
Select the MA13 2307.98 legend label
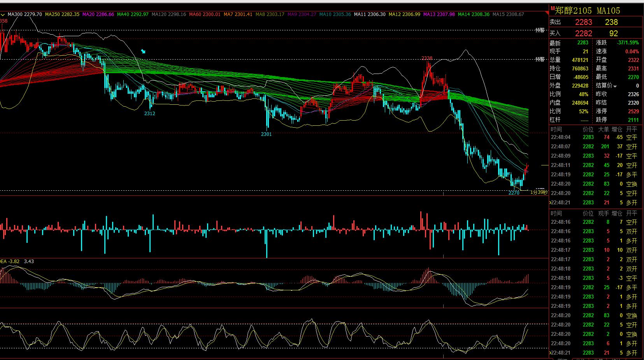[439, 14]
